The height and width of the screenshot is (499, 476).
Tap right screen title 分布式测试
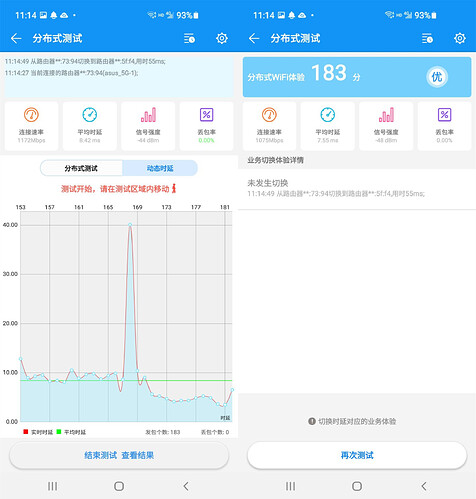(295, 38)
